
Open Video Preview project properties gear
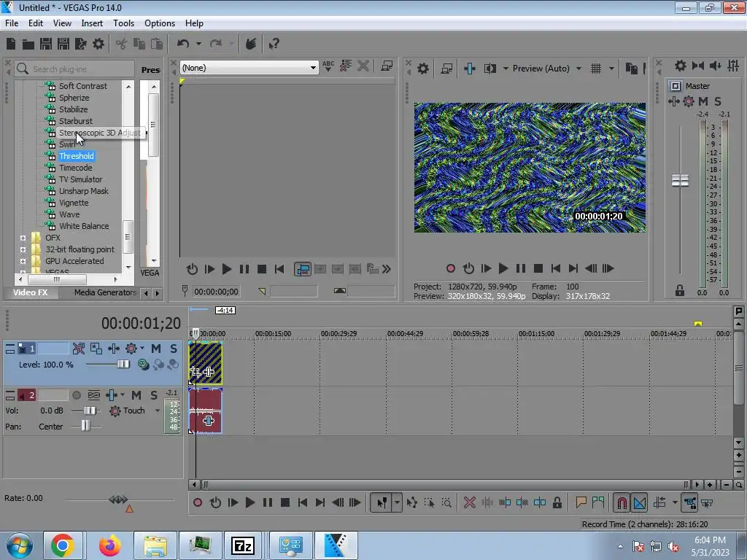[x=422, y=69]
